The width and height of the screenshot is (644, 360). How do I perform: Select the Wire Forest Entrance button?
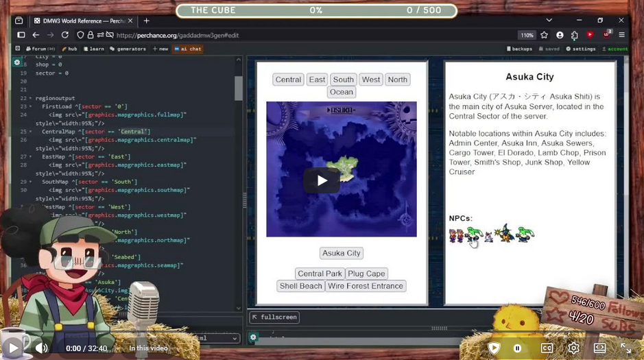366,286
